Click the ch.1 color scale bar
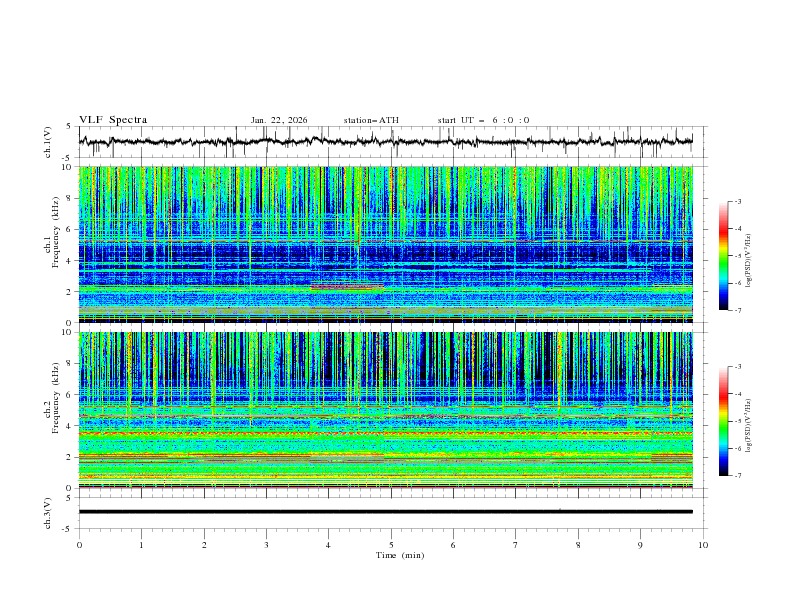 pos(723,256)
